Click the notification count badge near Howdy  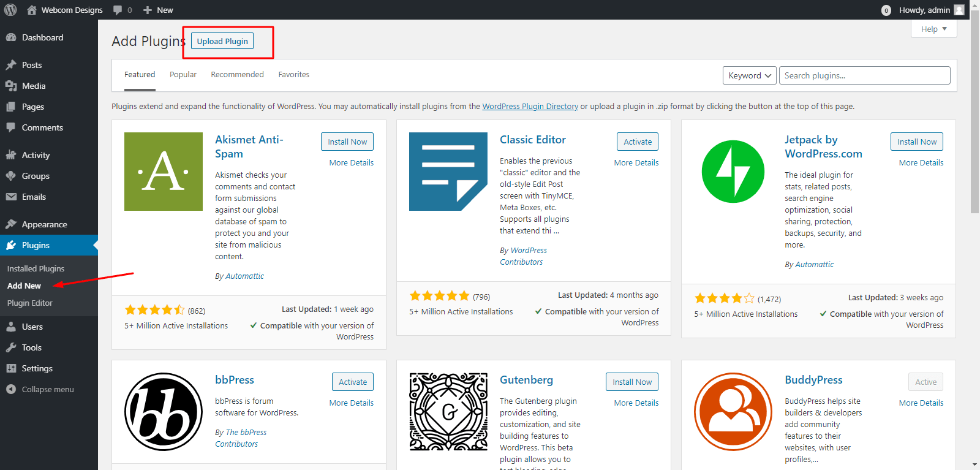[886, 10]
